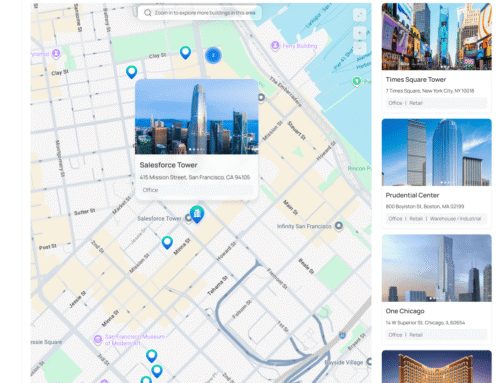The width and height of the screenshot is (500, 383).
Task: Click the 14 W Superior St address text
Action: [425, 323]
